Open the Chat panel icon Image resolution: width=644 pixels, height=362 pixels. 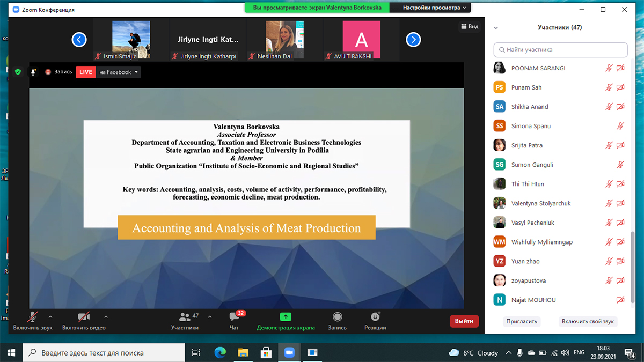point(234,317)
